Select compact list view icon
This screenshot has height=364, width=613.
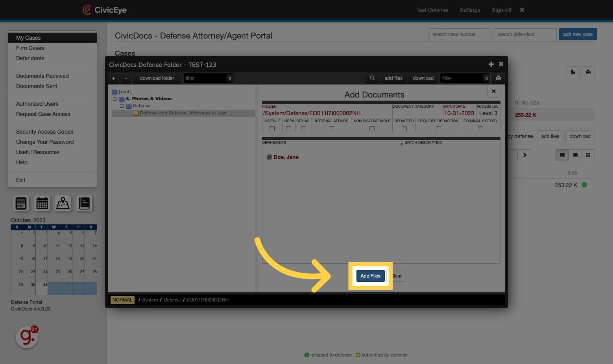pyautogui.click(x=575, y=155)
